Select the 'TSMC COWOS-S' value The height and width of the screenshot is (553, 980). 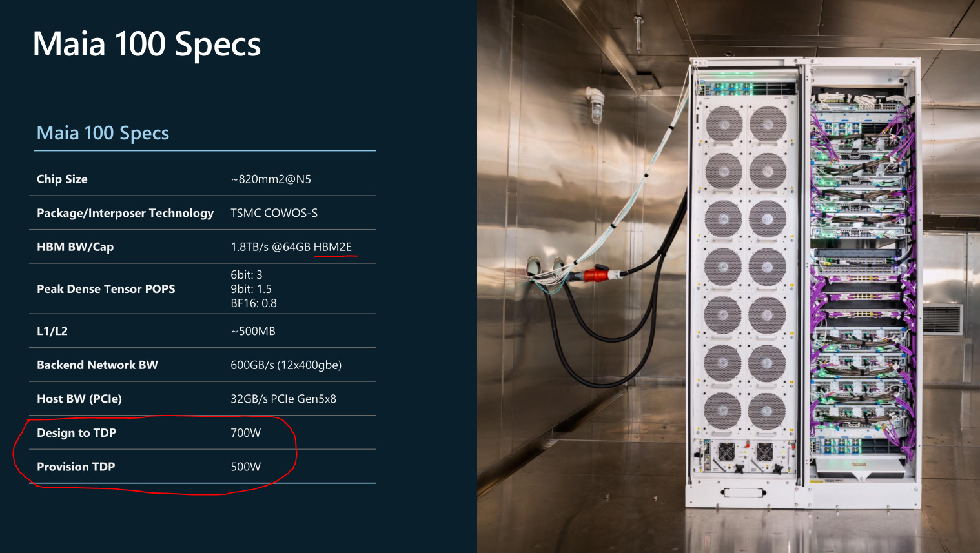(x=274, y=213)
